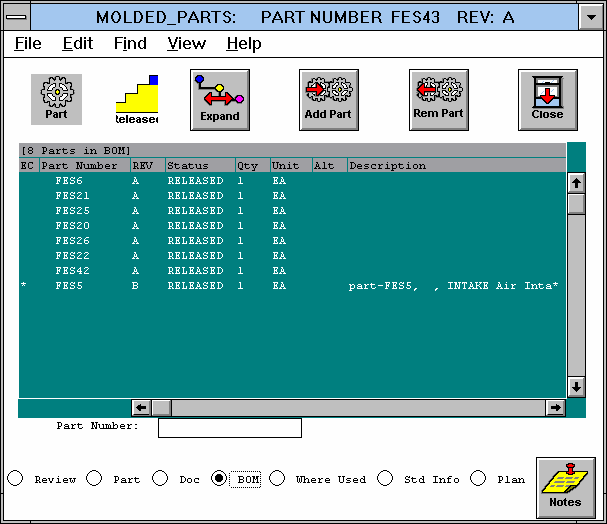Select the Review radio button
This screenshot has height=524, width=607.
[16, 479]
